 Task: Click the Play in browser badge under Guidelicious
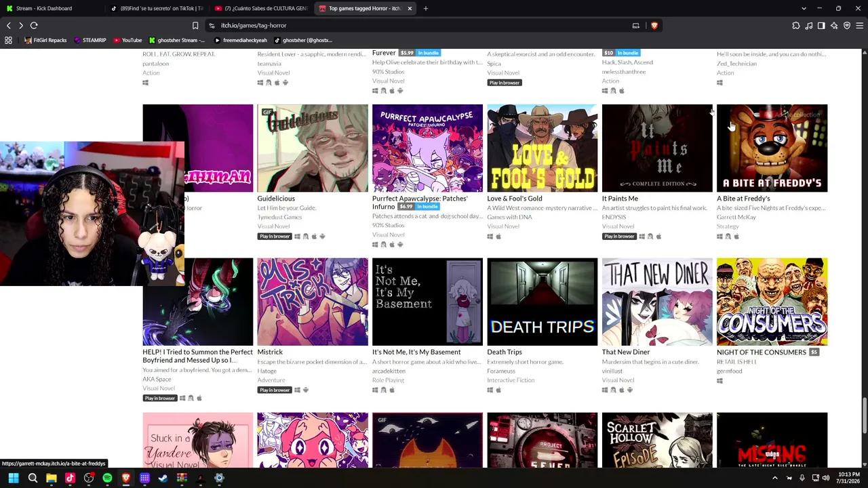[x=275, y=237]
